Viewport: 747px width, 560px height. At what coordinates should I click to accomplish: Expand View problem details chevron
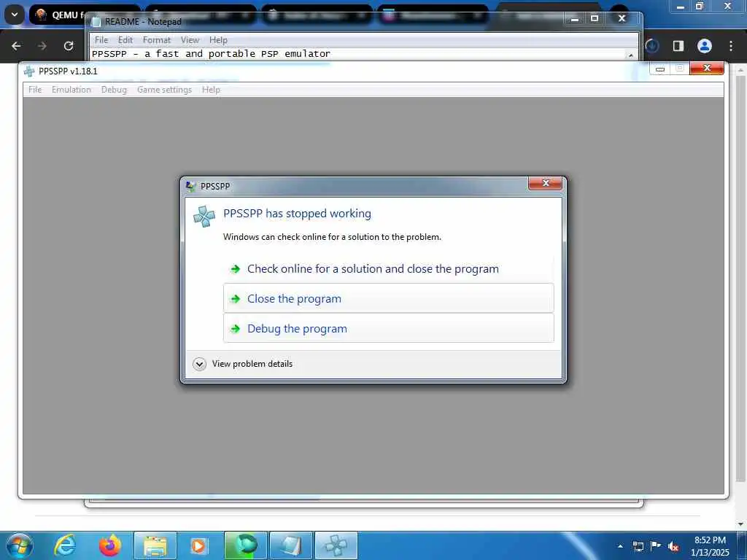199,364
